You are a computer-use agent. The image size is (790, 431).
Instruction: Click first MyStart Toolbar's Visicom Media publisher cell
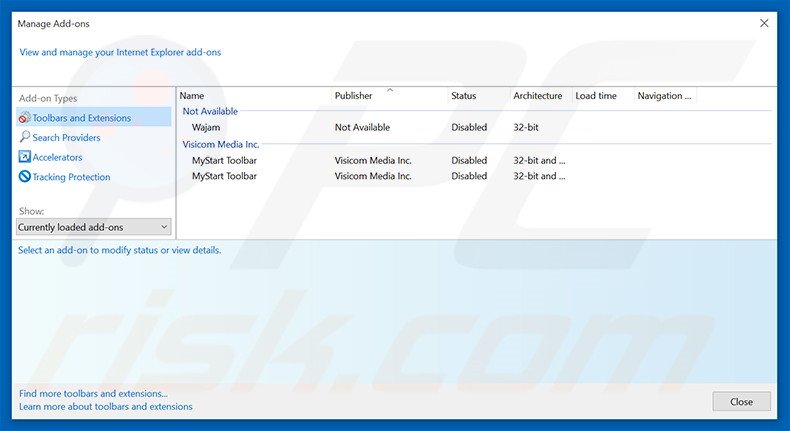point(373,161)
